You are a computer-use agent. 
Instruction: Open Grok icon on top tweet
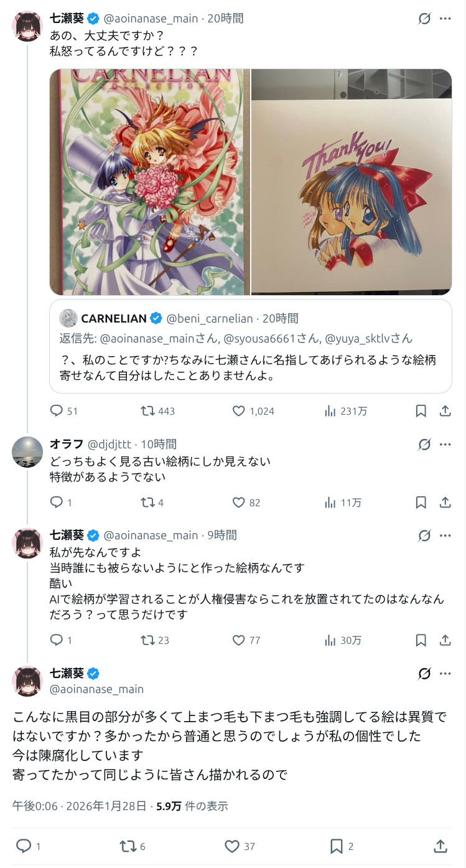coord(424,19)
